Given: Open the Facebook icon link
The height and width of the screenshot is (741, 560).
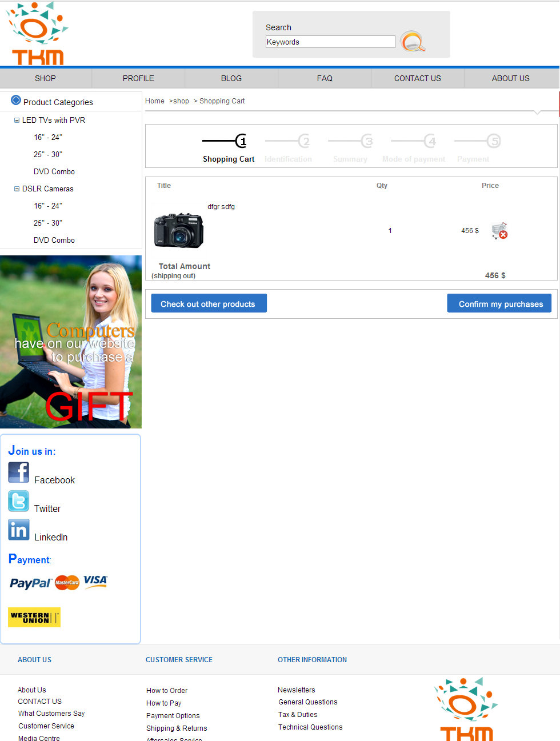Looking at the screenshot, I should (x=18, y=472).
